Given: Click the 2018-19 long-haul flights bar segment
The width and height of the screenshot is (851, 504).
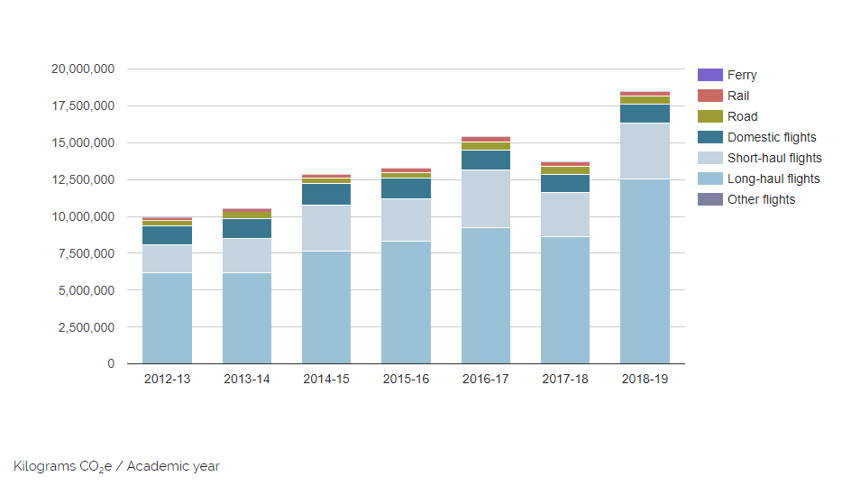Looking at the screenshot, I should (x=645, y=271).
